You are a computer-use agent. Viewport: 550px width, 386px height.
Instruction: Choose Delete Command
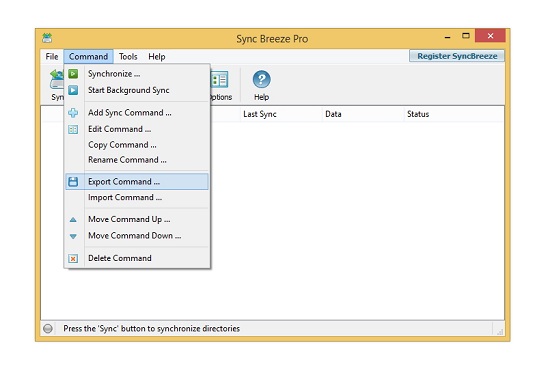click(x=137, y=258)
